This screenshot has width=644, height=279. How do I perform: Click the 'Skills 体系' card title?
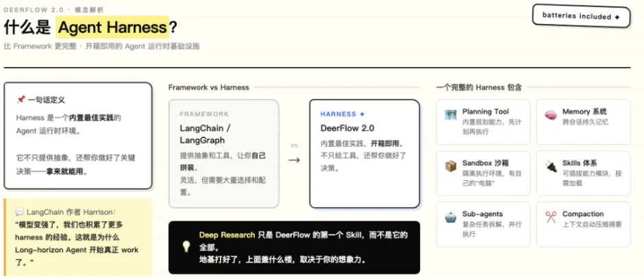[580, 162]
